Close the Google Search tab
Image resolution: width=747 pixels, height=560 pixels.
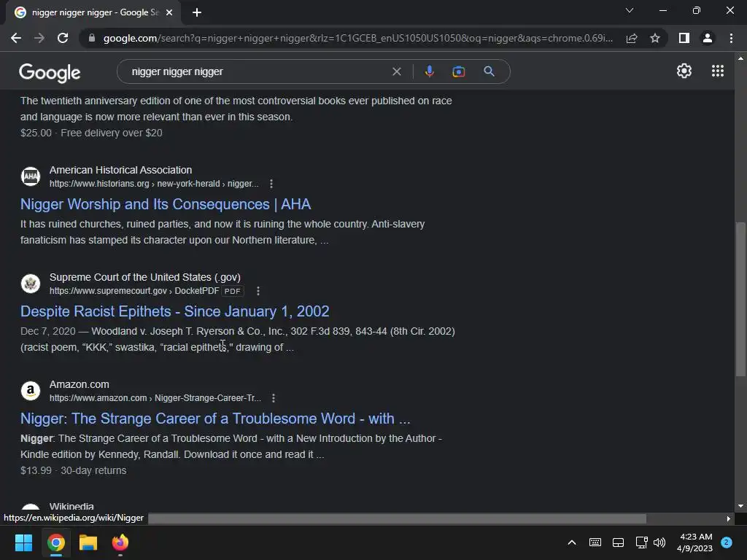click(169, 12)
